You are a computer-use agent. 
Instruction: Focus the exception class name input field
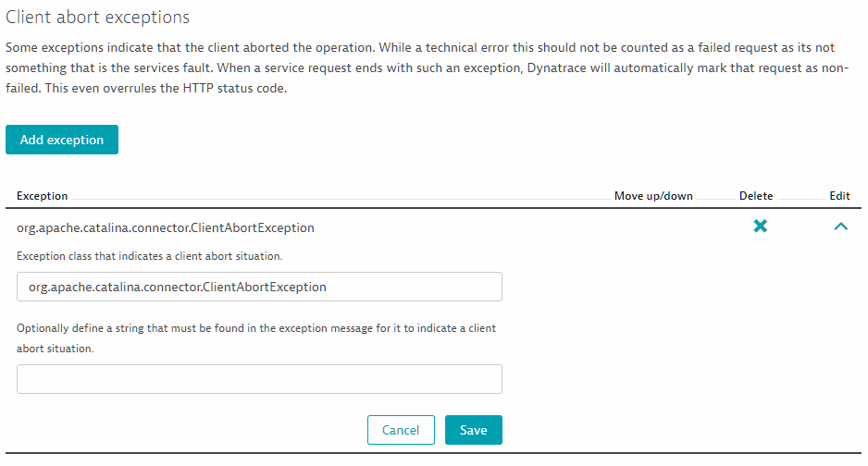pos(259,287)
